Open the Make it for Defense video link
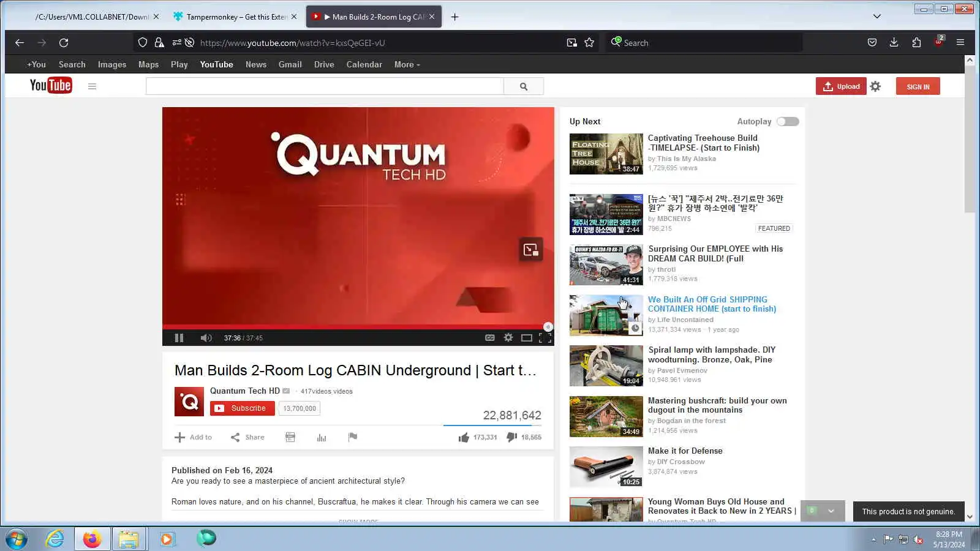980x551 pixels. tap(685, 451)
